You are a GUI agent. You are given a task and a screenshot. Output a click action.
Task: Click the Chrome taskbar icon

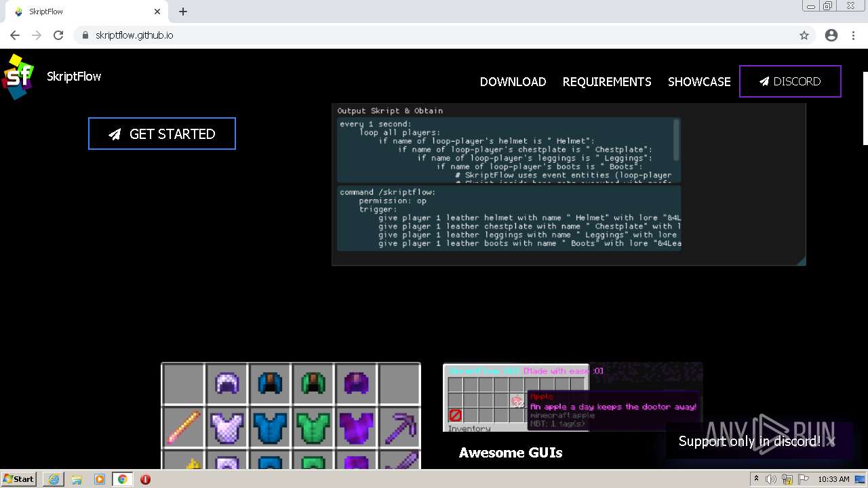[x=123, y=479]
